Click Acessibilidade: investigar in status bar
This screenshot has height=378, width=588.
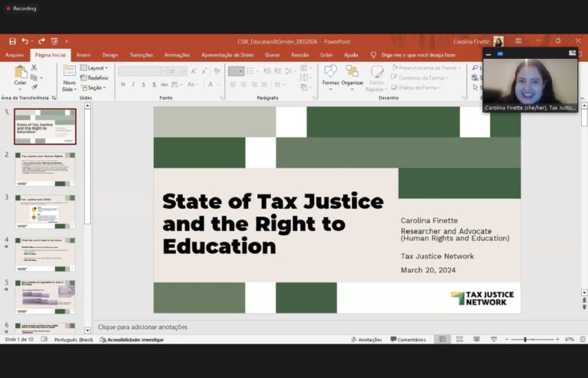tap(132, 340)
